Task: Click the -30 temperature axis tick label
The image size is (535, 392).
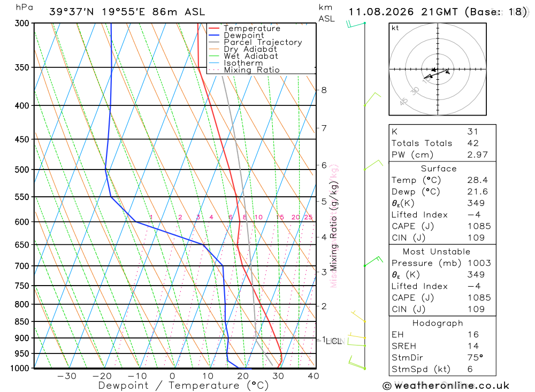Action: 66,376
